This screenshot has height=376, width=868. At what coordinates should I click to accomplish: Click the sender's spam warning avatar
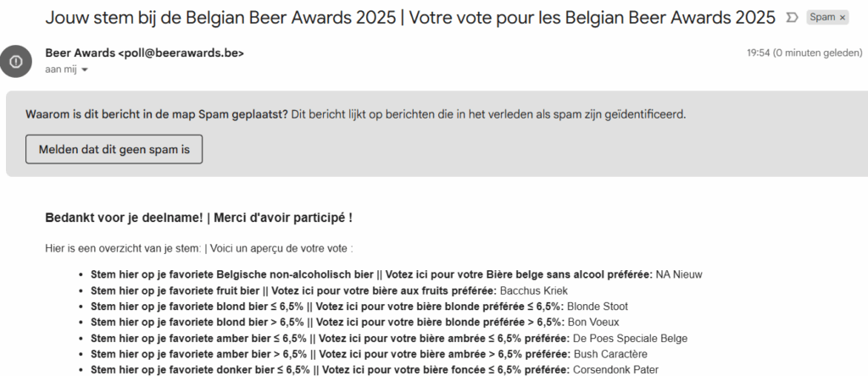pyautogui.click(x=15, y=60)
